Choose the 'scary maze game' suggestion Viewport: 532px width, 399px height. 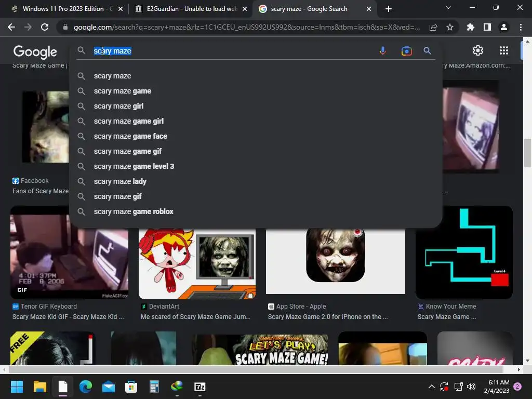(x=256, y=91)
